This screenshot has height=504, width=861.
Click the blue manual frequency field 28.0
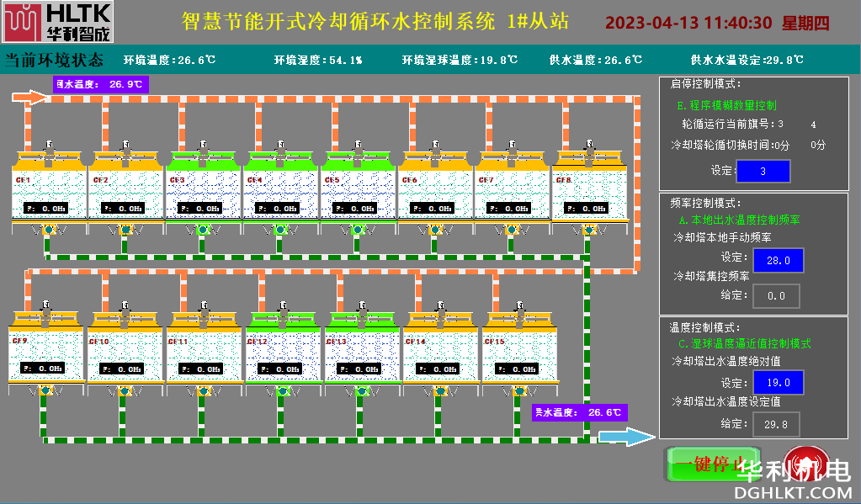[777, 261]
